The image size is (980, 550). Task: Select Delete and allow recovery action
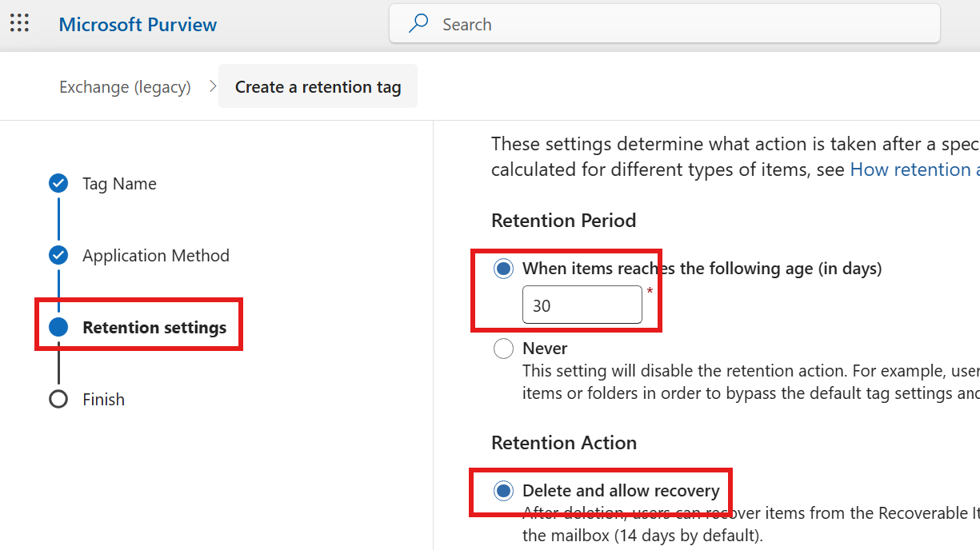(x=503, y=492)
